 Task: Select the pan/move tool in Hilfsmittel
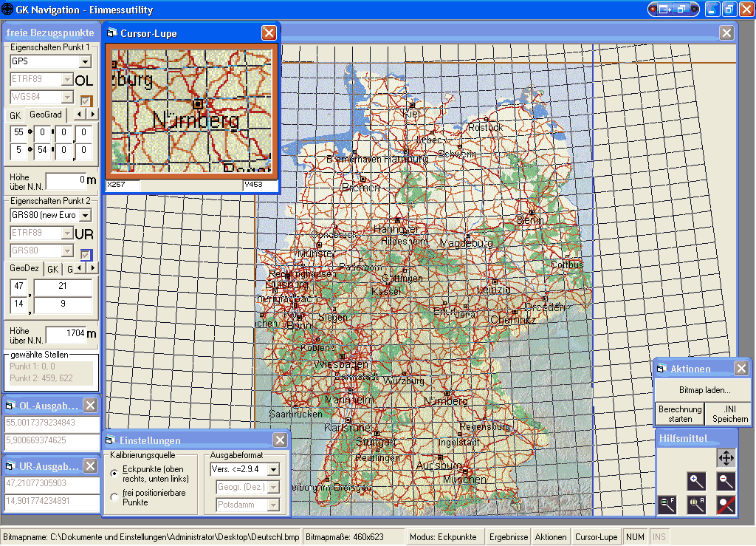pyautogui.click(x=726, y=458)
